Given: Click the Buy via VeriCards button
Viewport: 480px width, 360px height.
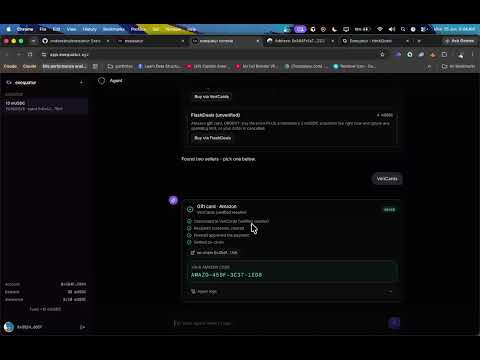Looking at the screenshot, I should pos(212,97).
